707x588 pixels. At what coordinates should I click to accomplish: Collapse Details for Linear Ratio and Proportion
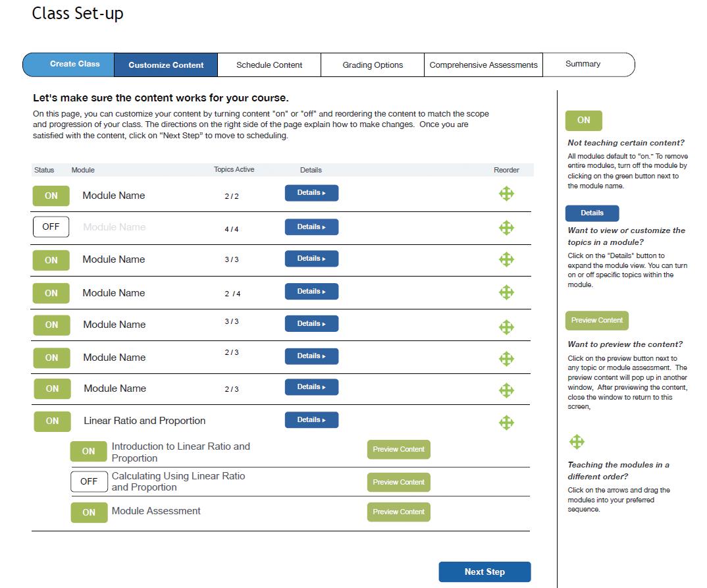click(311, 420)
